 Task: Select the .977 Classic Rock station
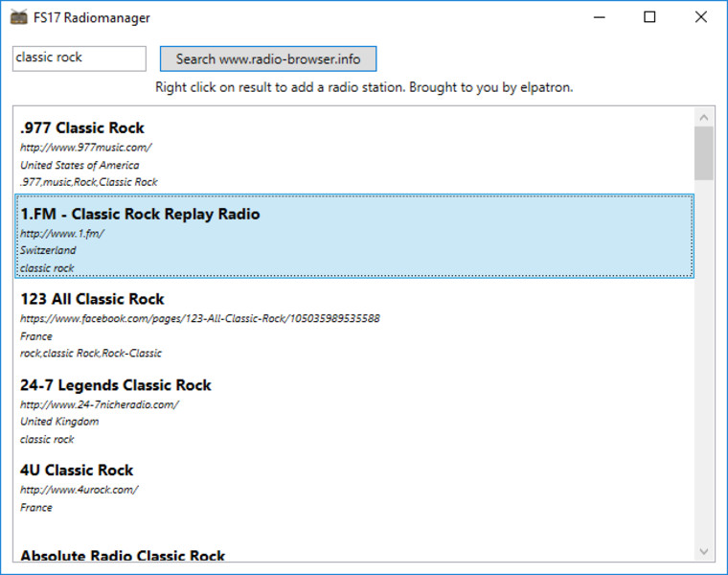(82, 128)
